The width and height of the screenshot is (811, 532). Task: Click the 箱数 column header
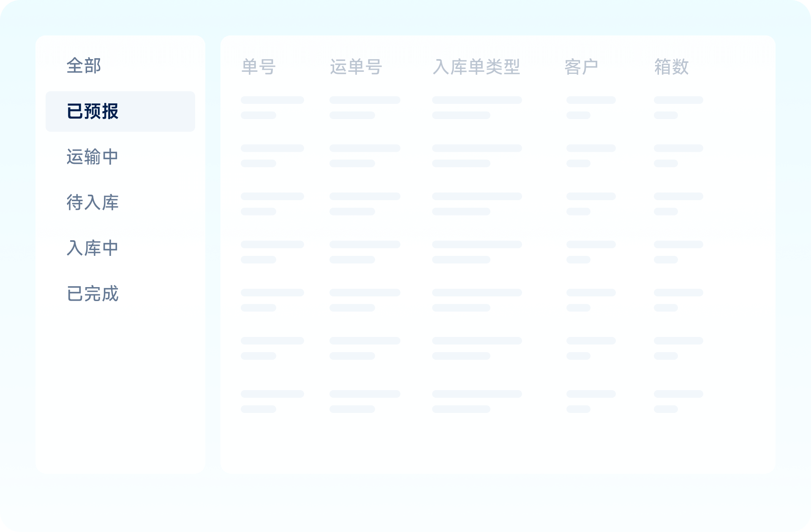pos(672,67)
